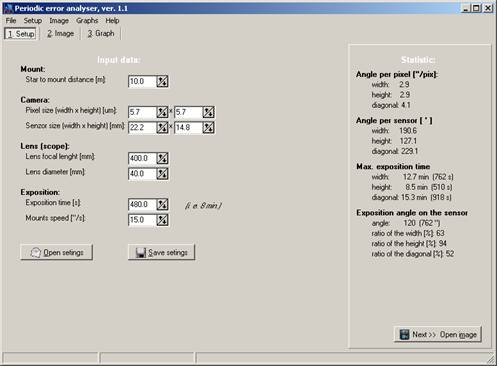The width and height of the screenshot is (497, 366).
Task: Edit the Exposition time field 480.0
Action: click(142, 205)
